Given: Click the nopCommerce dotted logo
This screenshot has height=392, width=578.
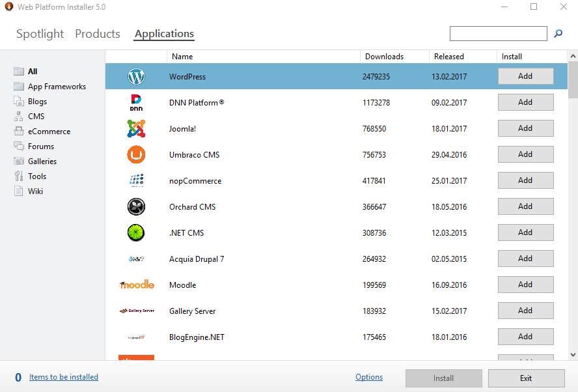Looking at the screenshot, I should (136, 180).
